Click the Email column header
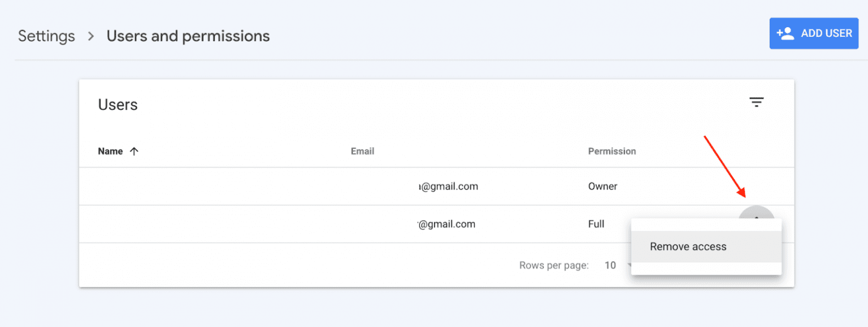868x327 pixels. tap(362, 150)
